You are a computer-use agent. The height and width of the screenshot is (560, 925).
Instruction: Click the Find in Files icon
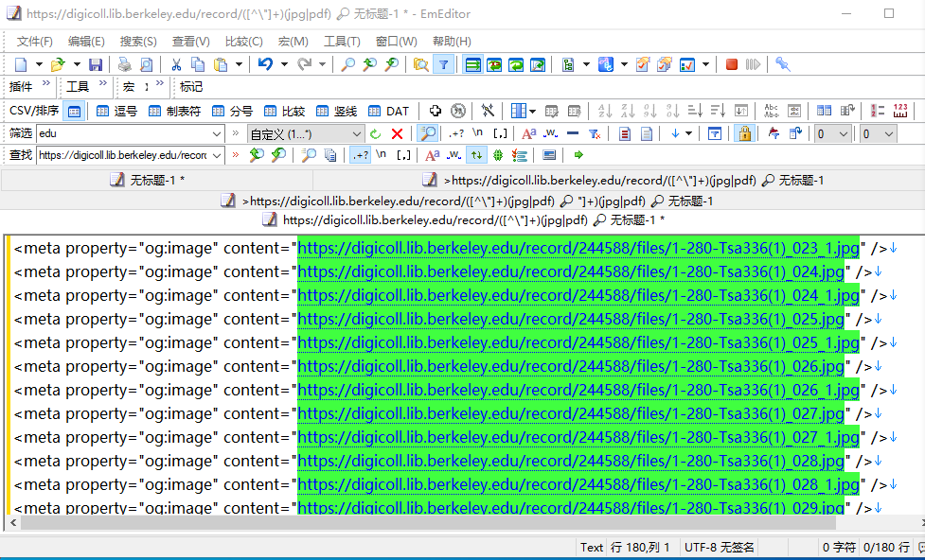coord(420,64)
